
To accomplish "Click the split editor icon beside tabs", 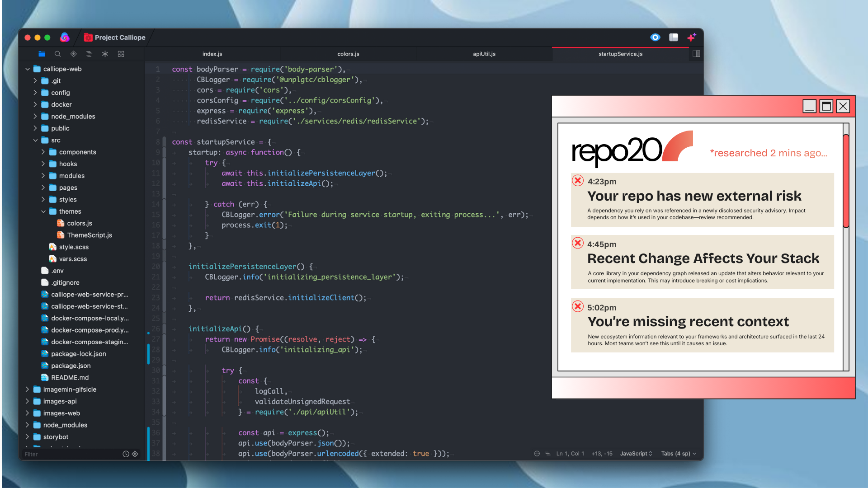I will tap(696, 54).
